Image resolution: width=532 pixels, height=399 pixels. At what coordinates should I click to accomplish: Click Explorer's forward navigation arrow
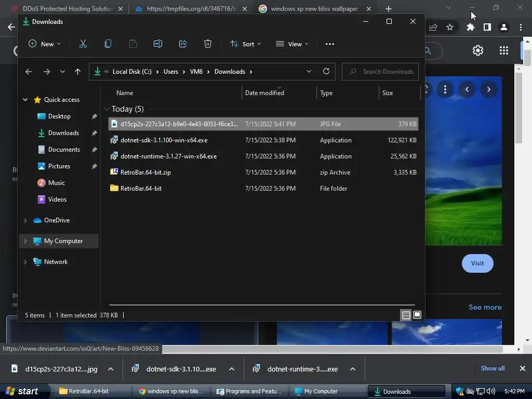point(47,72)
